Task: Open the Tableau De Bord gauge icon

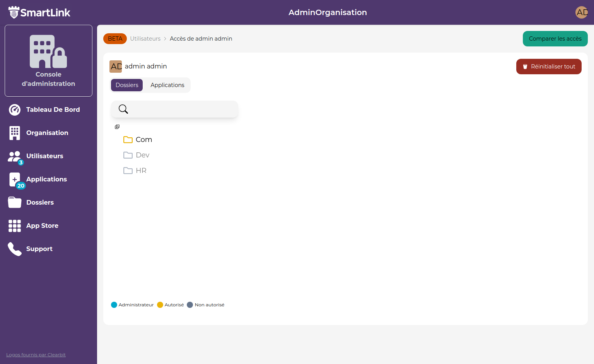Action: [15, 110]
